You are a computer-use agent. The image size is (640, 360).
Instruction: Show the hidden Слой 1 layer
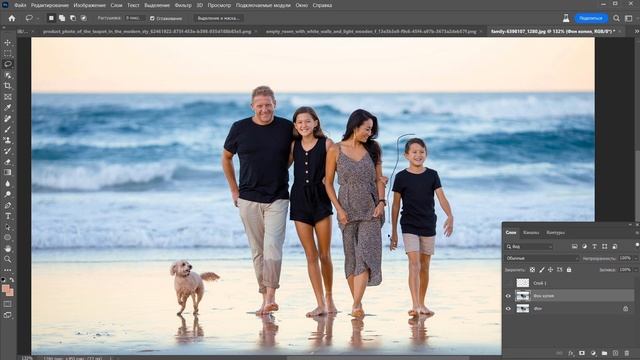click(x=508, y=283)
